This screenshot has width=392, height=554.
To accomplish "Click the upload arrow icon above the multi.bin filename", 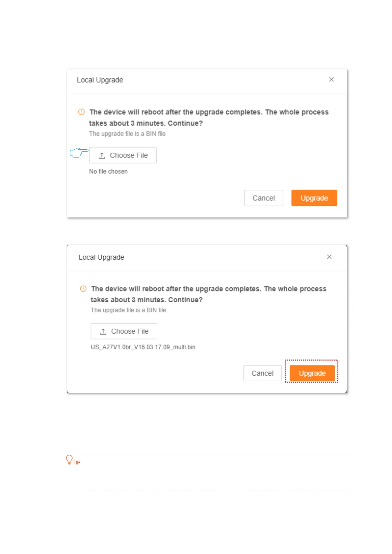I will pyautogui.click(x=103, y=332).
